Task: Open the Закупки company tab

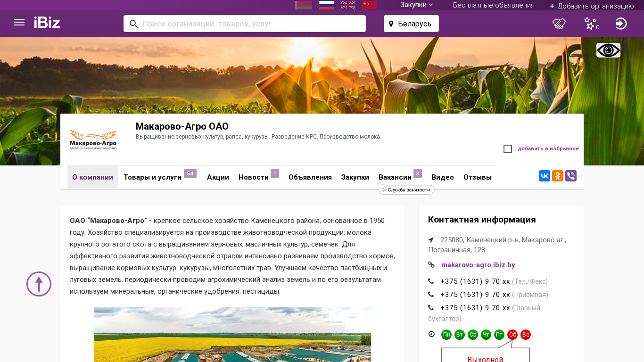Action: click(355, 177)
